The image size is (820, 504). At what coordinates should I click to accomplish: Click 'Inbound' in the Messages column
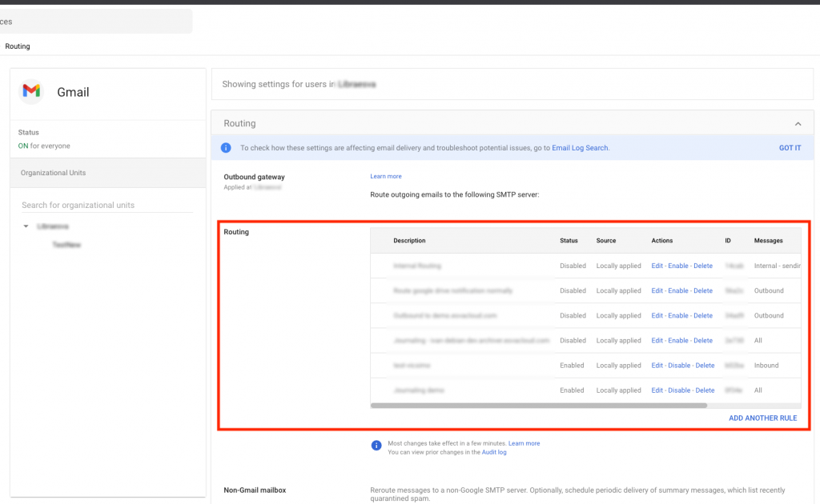pyautogui.click(x=766, y=365)
